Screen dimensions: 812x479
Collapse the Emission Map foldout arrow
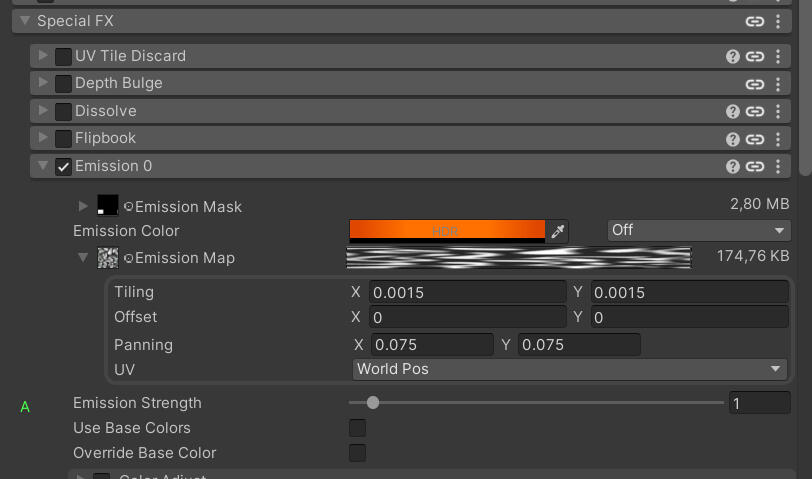(83, 258)
